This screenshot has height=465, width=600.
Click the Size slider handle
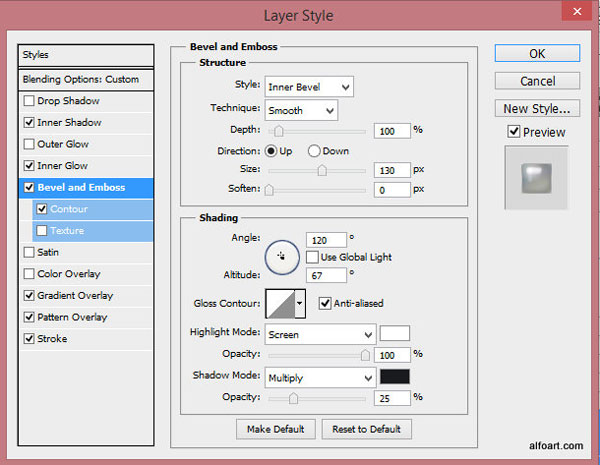tap(322, 170)
